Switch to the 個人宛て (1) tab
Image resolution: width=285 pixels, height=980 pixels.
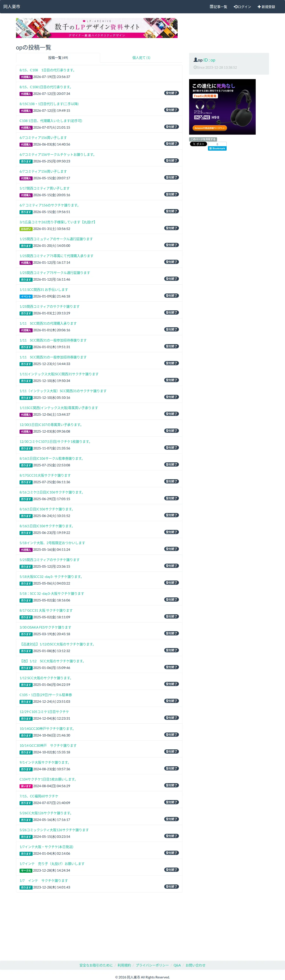pyautogui.click(x=141, y=58)
